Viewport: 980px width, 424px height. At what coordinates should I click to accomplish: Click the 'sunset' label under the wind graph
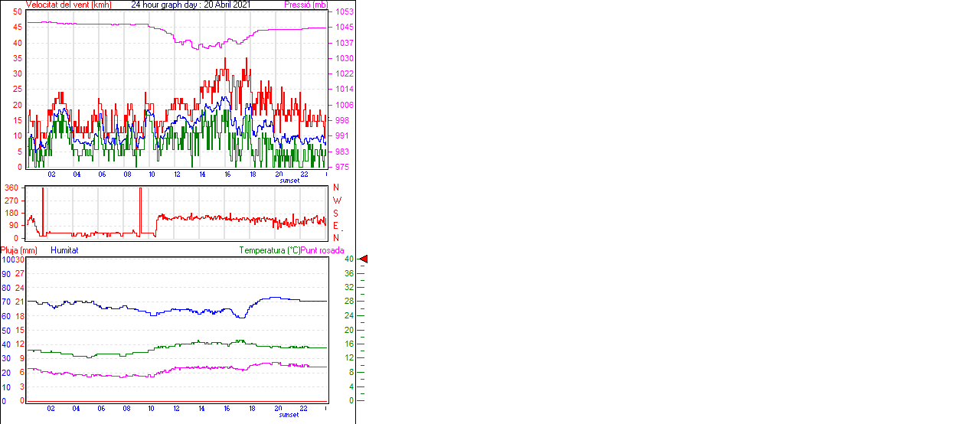pos(290,181)
